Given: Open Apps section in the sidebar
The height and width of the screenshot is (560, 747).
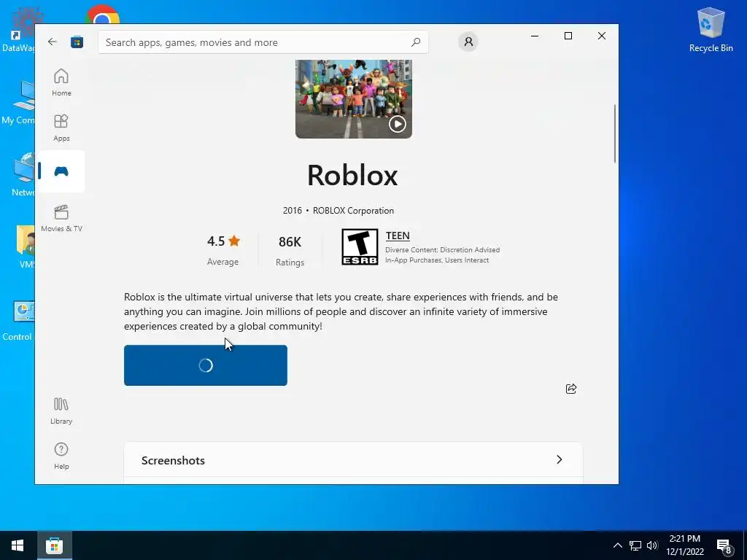Looking at the screenshot, I should click(61, 128).
